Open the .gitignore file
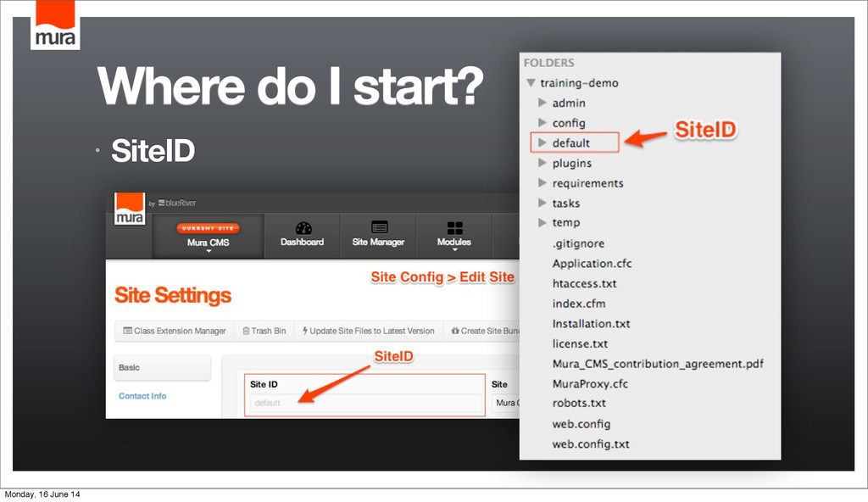The image size is (868, 502). [x=578, y=244]
